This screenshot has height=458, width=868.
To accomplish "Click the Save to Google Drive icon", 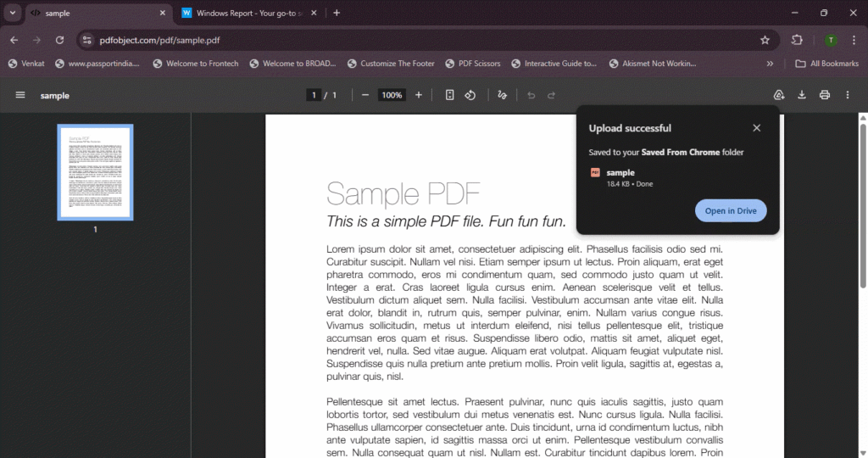I will tap(779, 95).
